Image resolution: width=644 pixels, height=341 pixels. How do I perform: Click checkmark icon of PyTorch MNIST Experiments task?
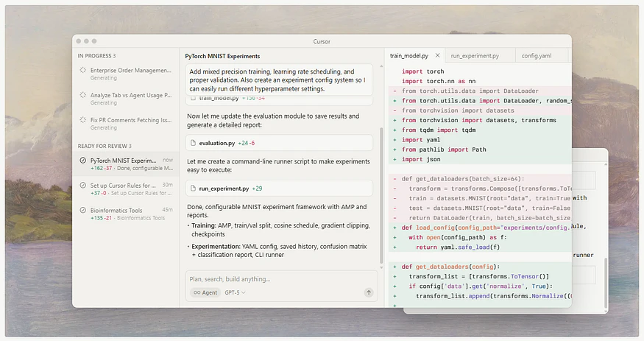[x=83, y=161]
